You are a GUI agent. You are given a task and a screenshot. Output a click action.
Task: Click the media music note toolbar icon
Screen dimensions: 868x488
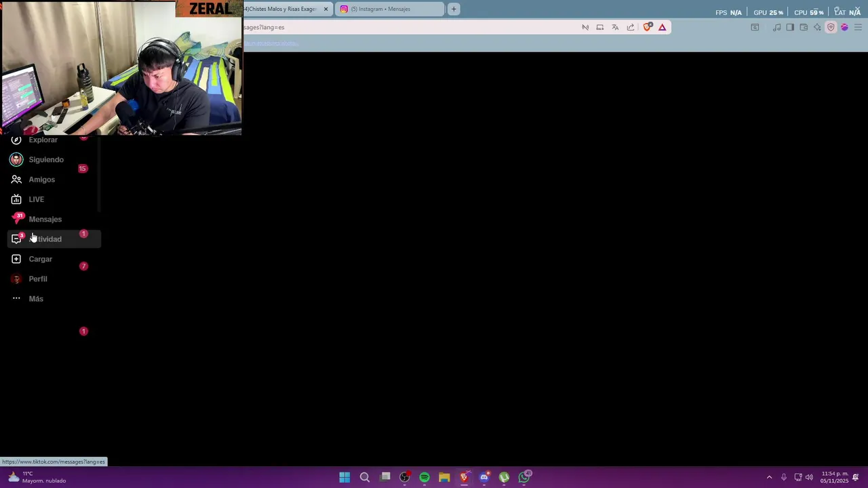[777, 27]
